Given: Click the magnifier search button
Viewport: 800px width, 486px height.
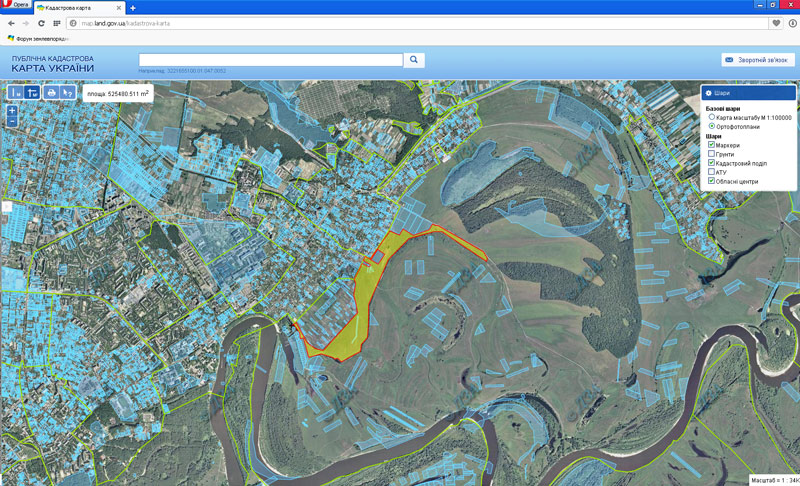Looking at the screenshot, I should [414, 60].
